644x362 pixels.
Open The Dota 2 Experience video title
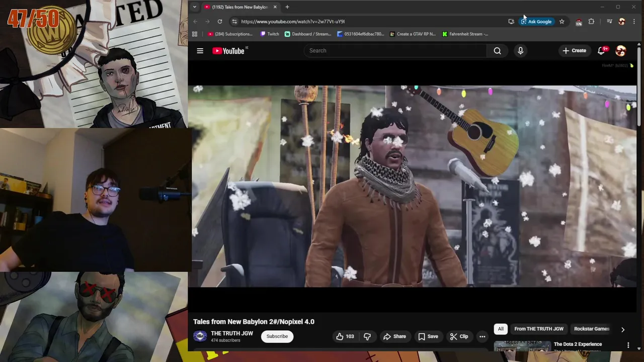pyautogui.click(x=578, y=344)
